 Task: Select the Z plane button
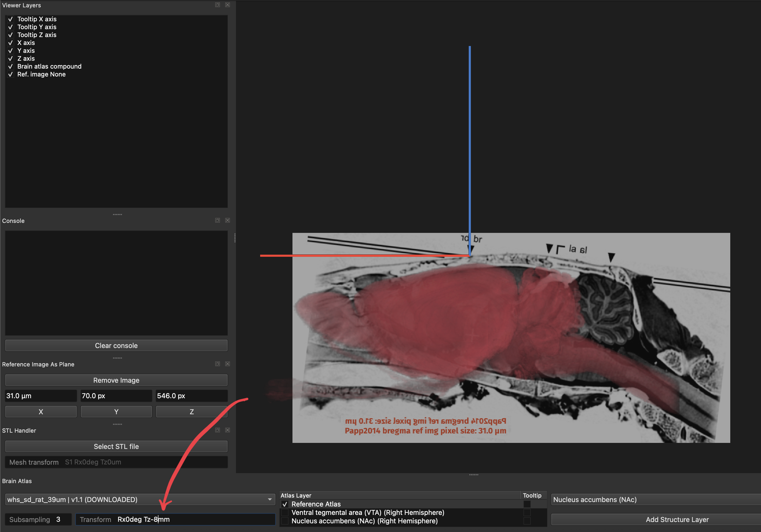192,412
